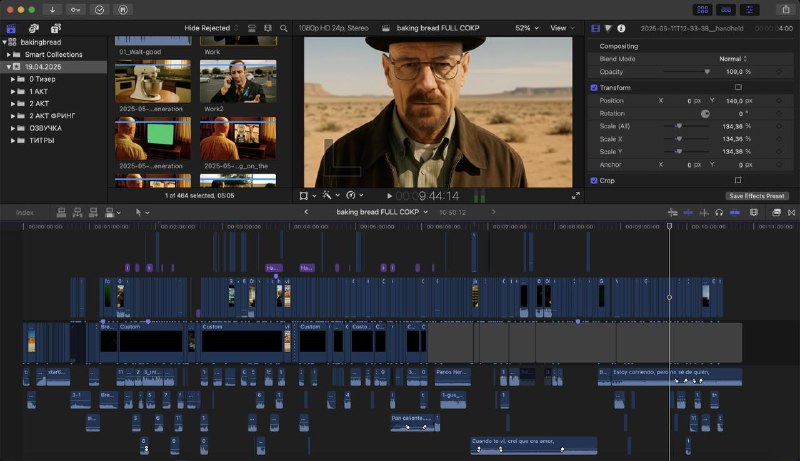The image size is (800, 461).
Task: Toggle timeline panel layout button
Action: (x=726, y=10)
